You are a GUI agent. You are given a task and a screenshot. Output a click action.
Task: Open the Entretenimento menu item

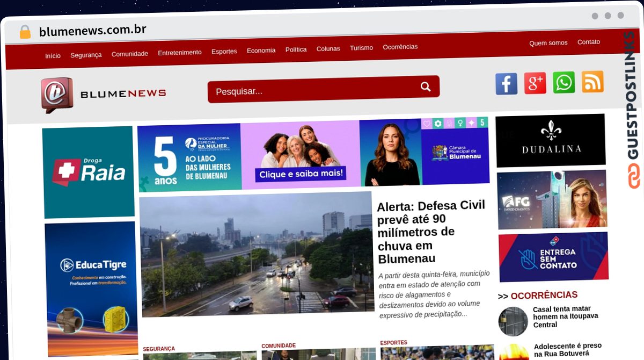pyautogui.click(x=180, y=53)
